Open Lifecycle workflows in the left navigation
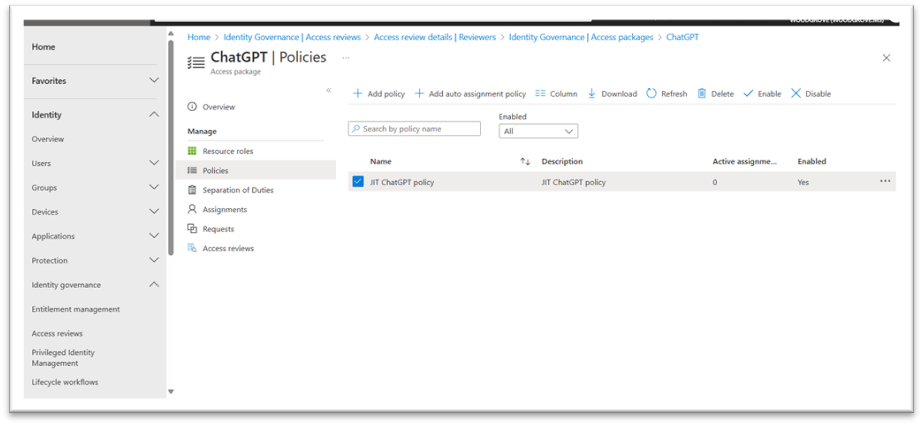 65,382
